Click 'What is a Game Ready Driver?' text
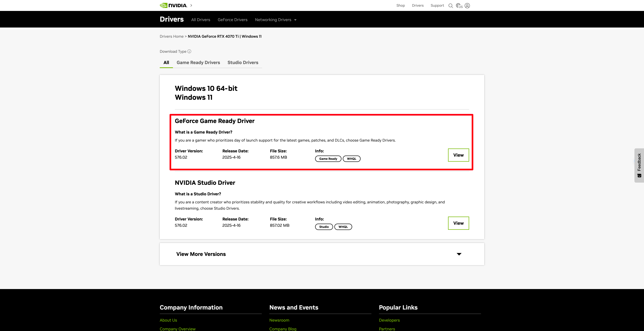 (x=204, y=132)
